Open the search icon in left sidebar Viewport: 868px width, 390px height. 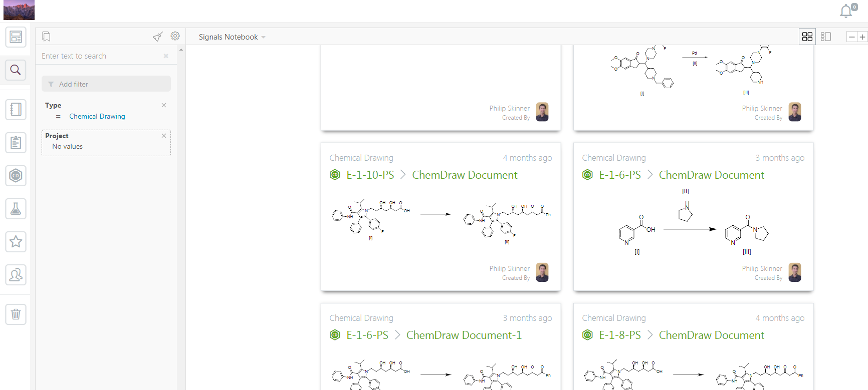point(16,70)
